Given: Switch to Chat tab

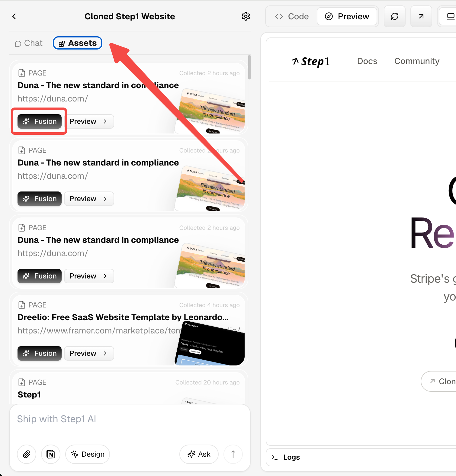Looking at the screenshot, I should pyautogui.click(x=29, y=43).
